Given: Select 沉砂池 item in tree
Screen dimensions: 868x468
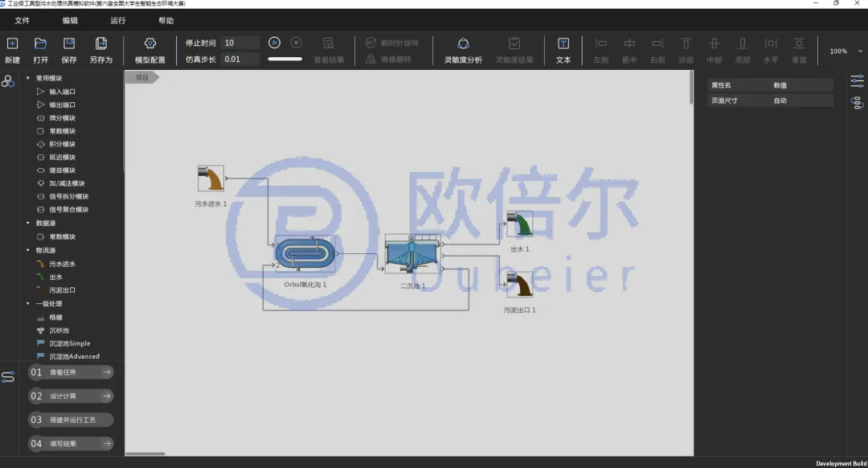Looking at the screenshot, I should (x=59, y=330).
